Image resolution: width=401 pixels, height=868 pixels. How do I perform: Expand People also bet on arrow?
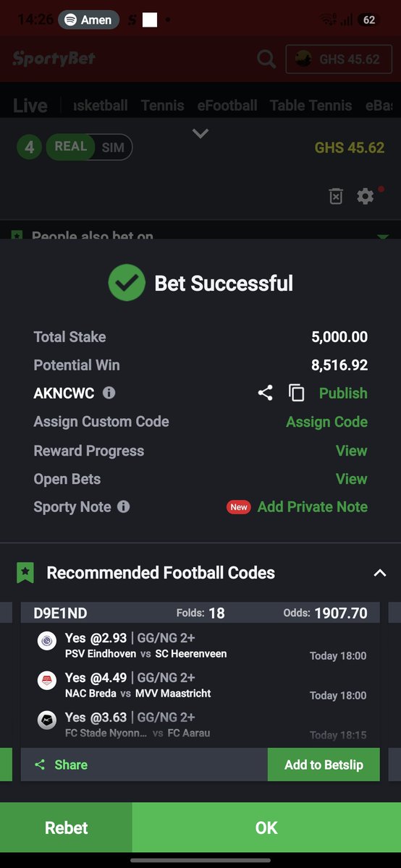coord(383,237)
